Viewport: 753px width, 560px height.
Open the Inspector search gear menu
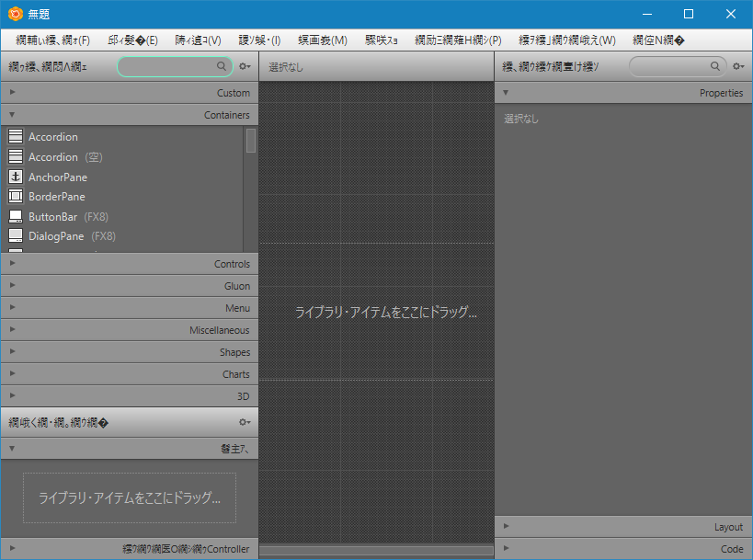737,66
